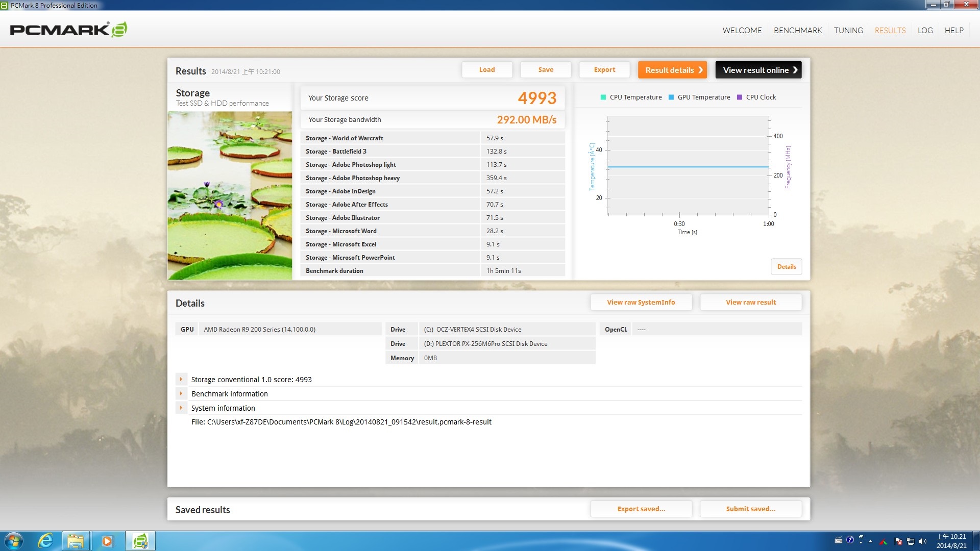Expand the Benchmark information section

[x=181, y=394]
